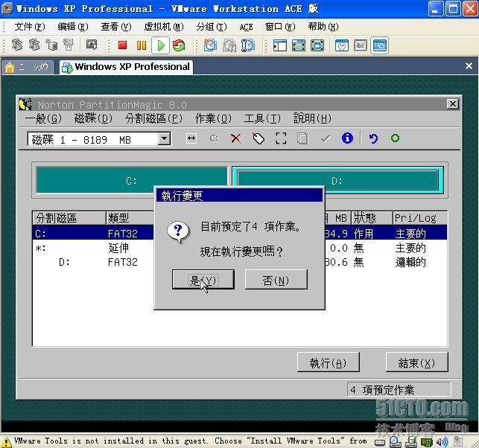Image resolution: width=479 pixels, height=448 pixels.
Task: Open PartitionMagic 磁碟(D) menu
Action: pos(93,118)
